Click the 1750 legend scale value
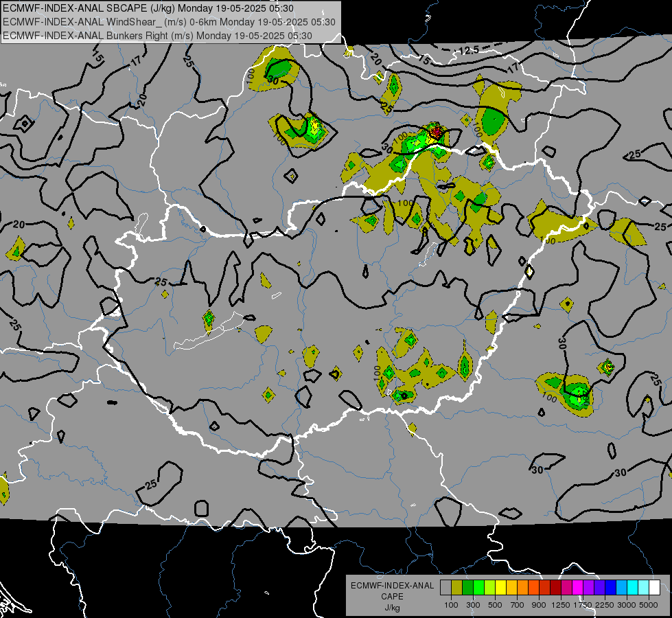This screenshot has width=672, height=618. pyautogui.click(x=583, y=605)
